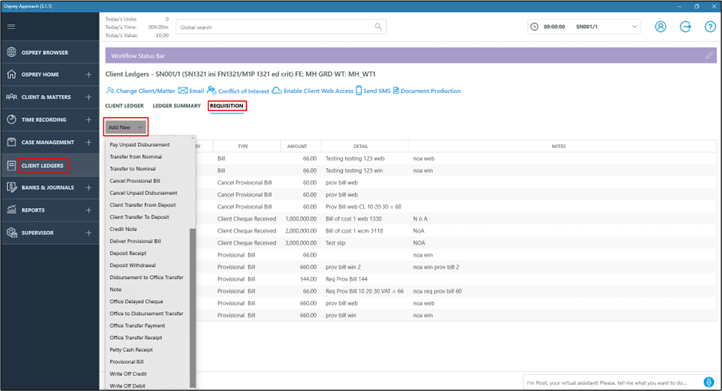Expand the Supervisor plus
Screen dimensions: 722x391
[88, 233]
